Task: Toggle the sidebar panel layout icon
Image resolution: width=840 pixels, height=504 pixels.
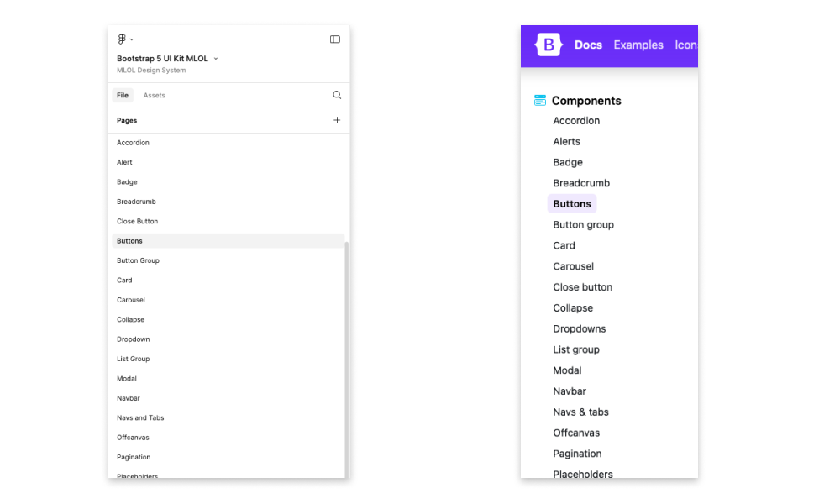Action: [335, 39]
